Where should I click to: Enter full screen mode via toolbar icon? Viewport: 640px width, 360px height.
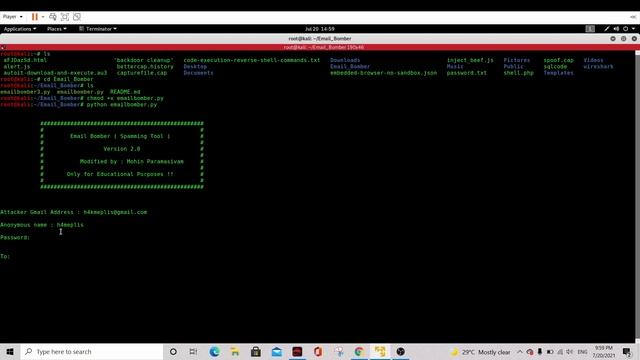tap(64, 17)
